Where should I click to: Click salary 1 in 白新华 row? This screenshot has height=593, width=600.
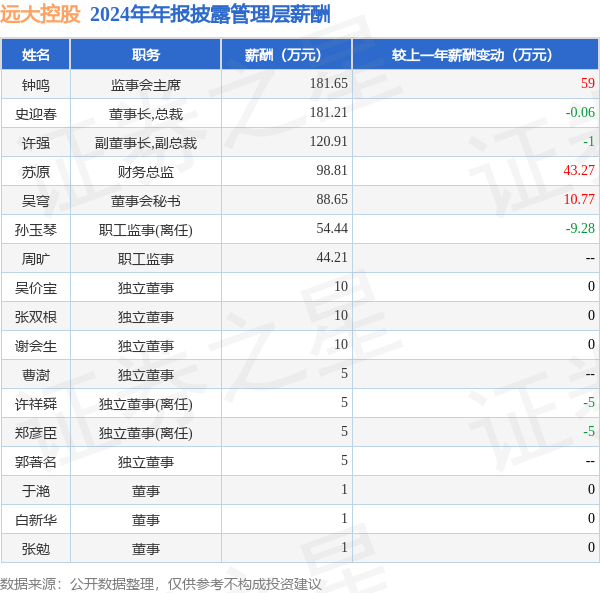point(344,519)
